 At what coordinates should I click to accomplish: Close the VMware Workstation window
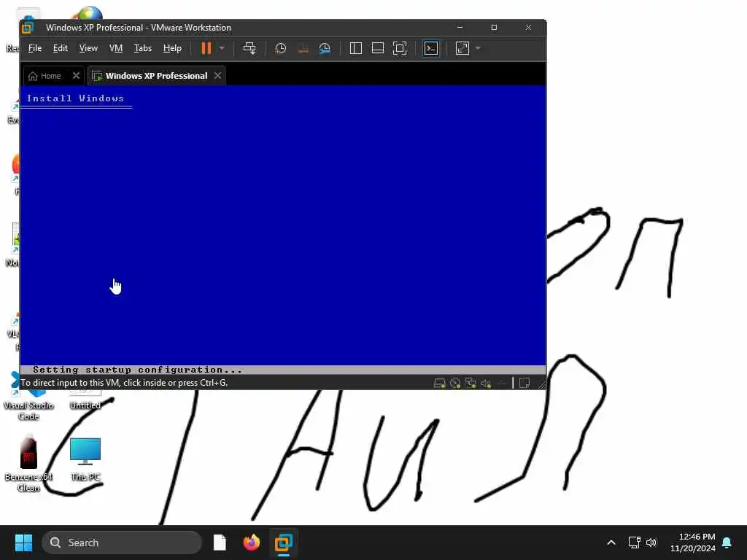click(x=528, y=28)
